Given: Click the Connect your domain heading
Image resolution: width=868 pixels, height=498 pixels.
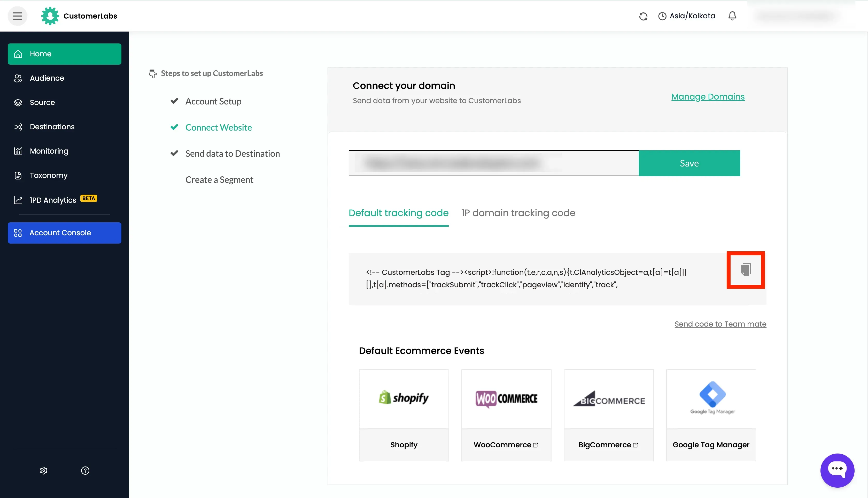Looking at the screenshot, I should (404, 86).
